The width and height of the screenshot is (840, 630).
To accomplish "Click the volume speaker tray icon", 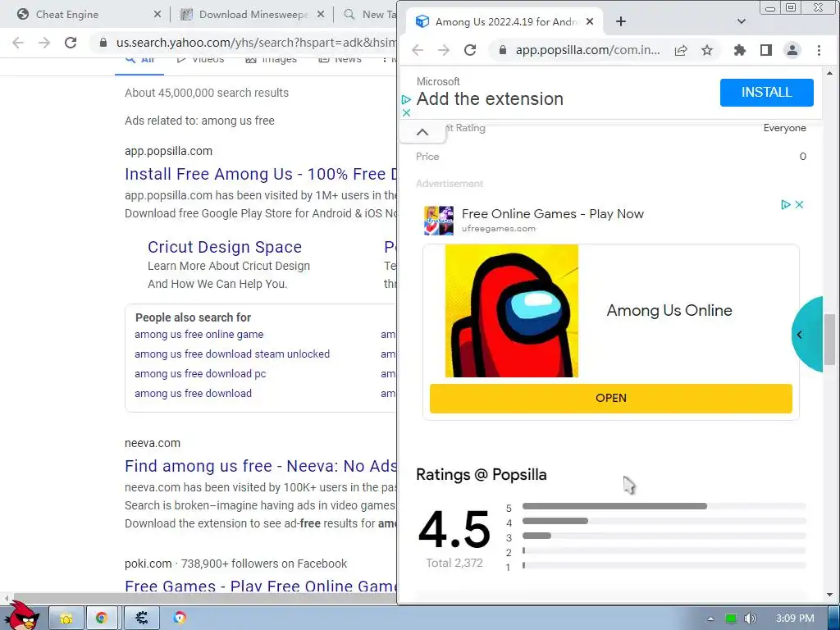I will (751, 619).
